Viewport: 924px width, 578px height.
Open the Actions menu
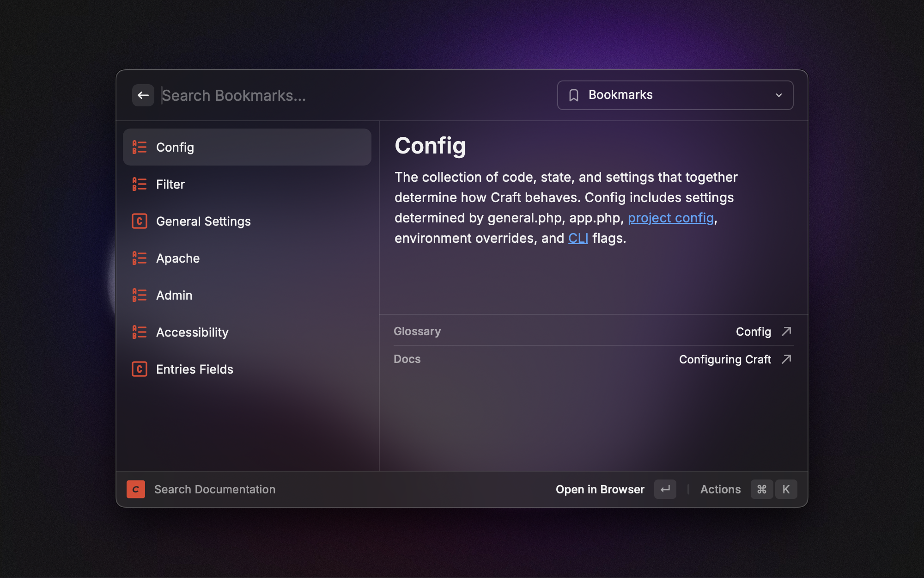click(x=720, y=489)
